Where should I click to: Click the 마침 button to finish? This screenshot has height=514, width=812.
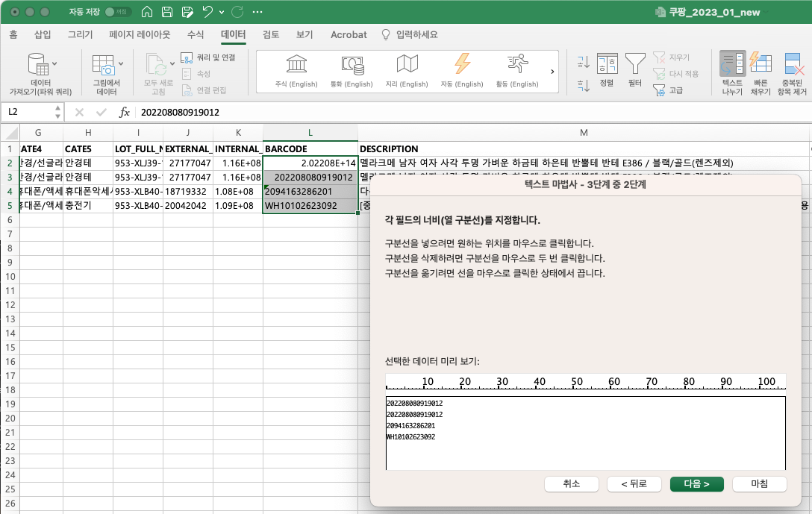pos(759,483)
